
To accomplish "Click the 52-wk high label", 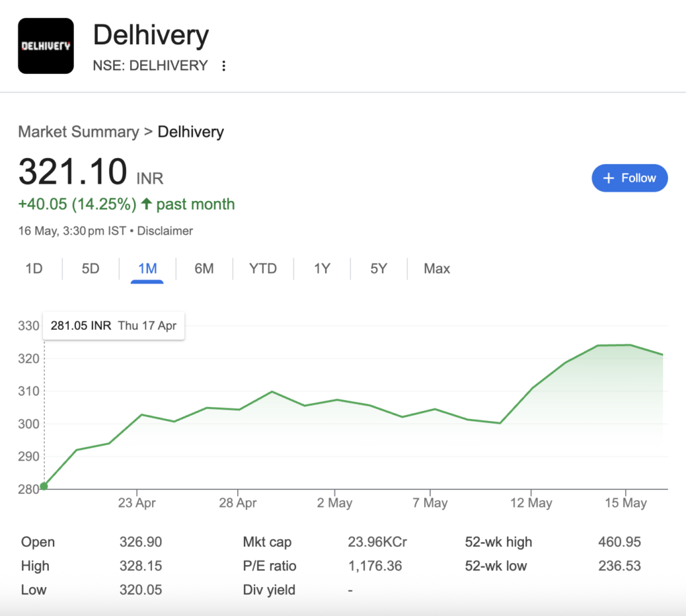I will pyautogui.click(x=498, y=542).
